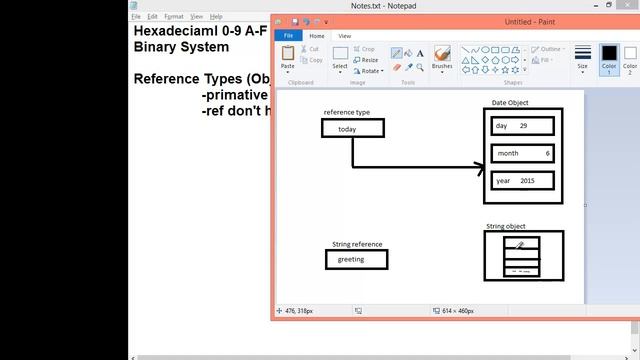Open the Paste dropdown arrow
The height and width of the screenshot is (360, 640).
pos(288,73)
